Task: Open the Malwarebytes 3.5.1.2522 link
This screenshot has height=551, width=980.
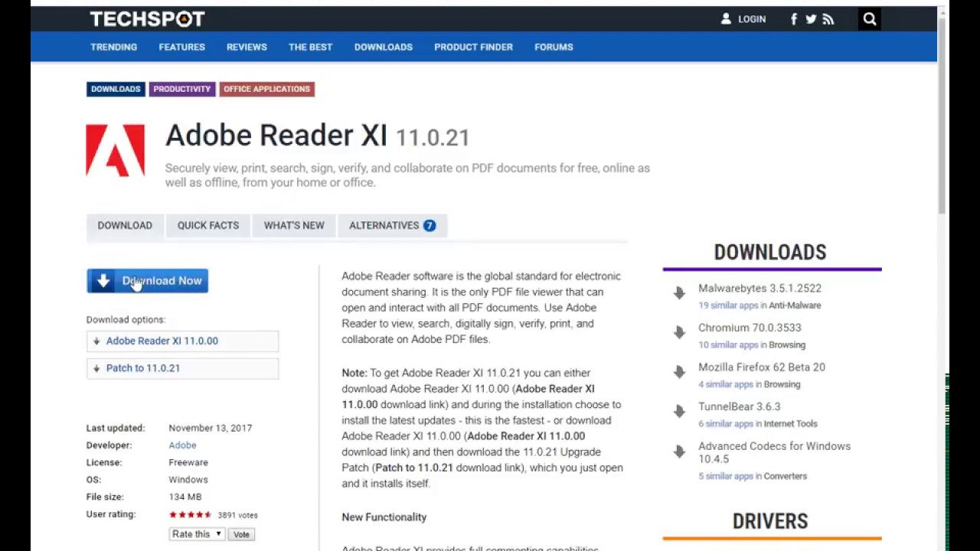Action: pyautogui.click(x=759, y=289)
